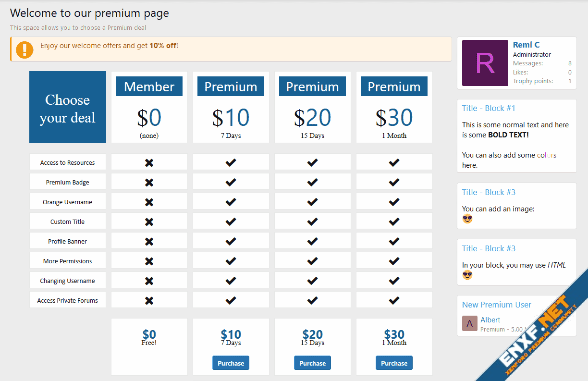This screenshot has height=381, width=588.
Task: Click the 'Choose your deal' blue box
Action: pos(68,108)
